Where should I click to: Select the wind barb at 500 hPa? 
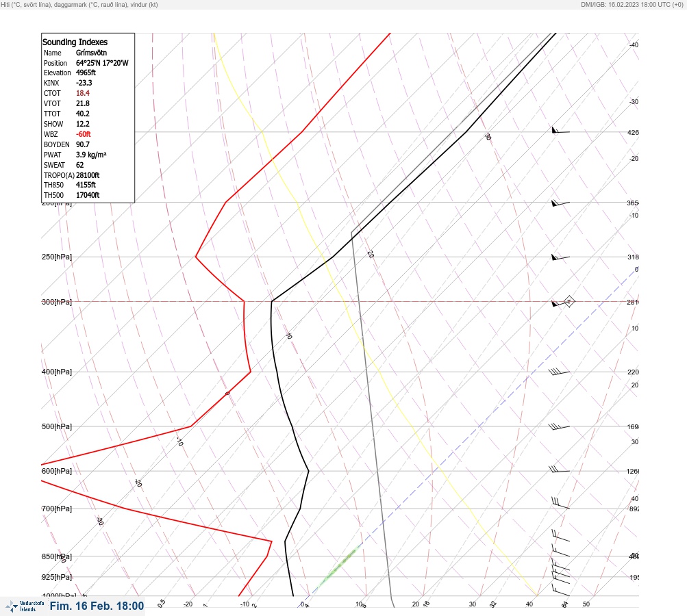click(559, 426)
